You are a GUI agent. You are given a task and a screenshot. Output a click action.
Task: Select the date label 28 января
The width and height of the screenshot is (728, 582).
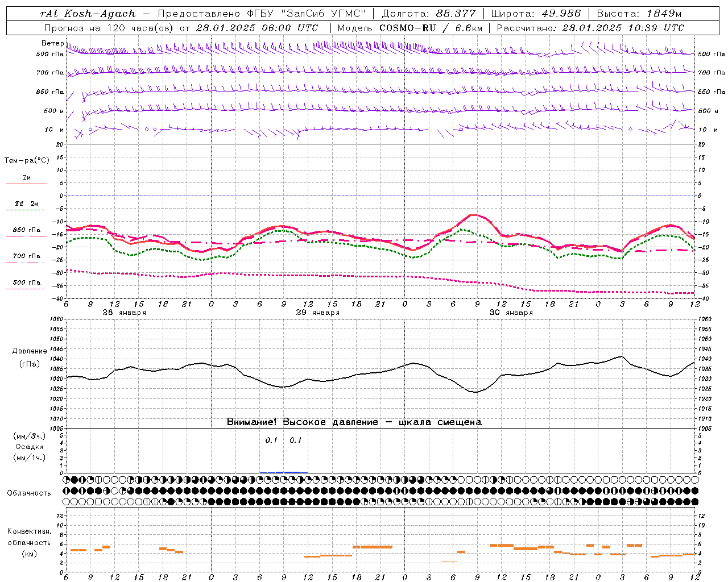124,313
